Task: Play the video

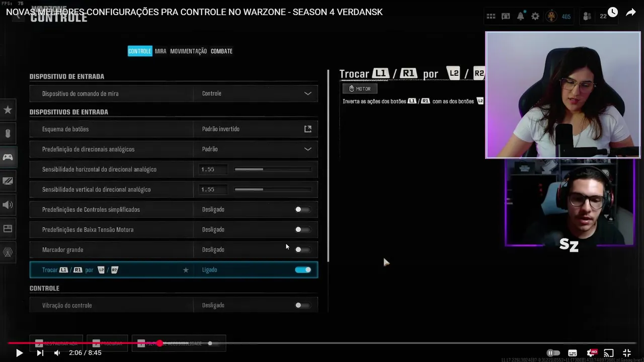Action: pos(19,353)
